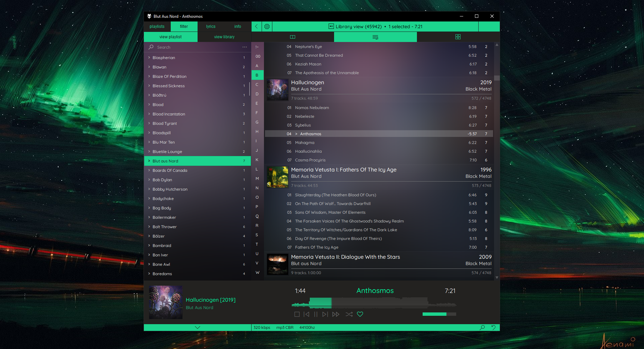The width and height of the screenshot is (644, 349).
Task: Click the now-playing Hallucinogen cover art
Action: pyautogui.click(x=166, y=302)
